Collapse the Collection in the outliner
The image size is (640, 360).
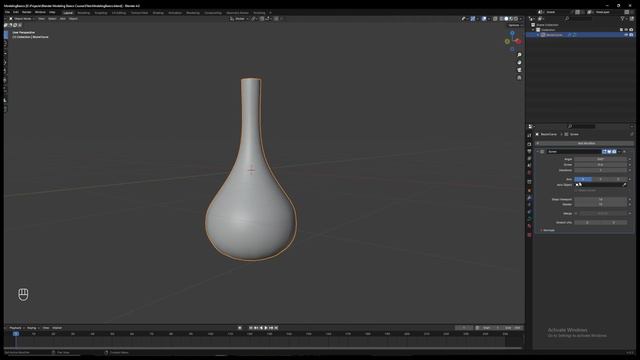point(533,30)
